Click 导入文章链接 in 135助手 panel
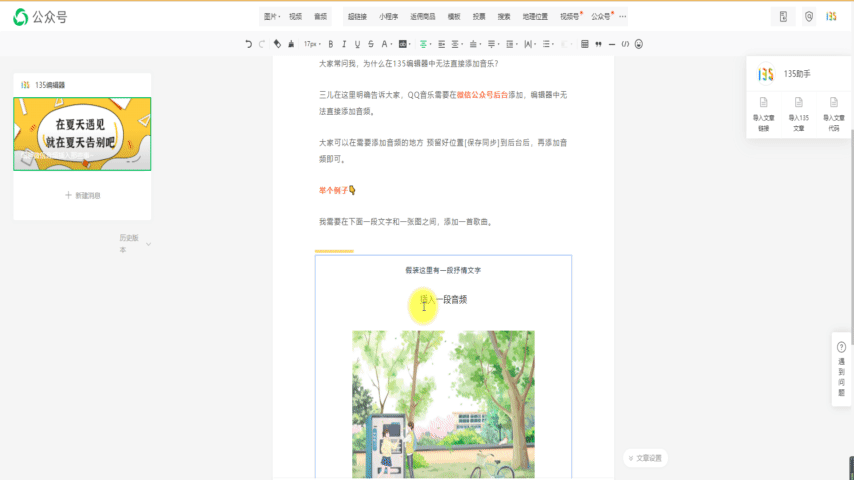The width and height of the screenshot is (854, 480). [764, 114]
